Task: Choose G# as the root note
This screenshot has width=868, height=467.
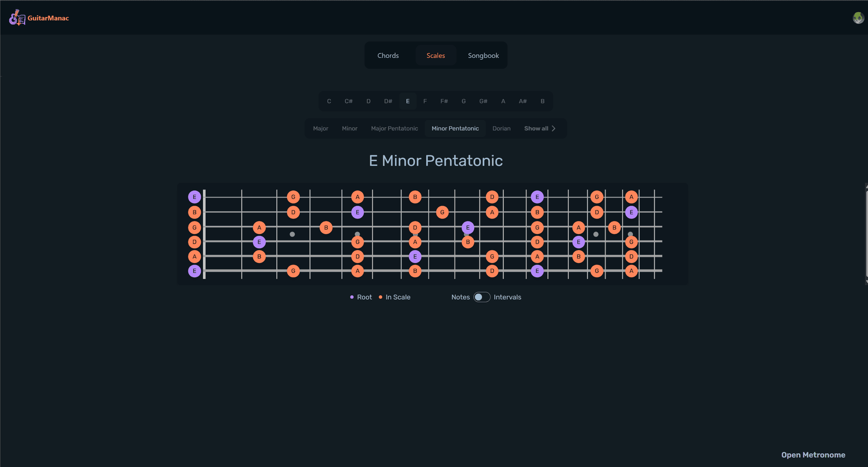Action: click(483, 101)
